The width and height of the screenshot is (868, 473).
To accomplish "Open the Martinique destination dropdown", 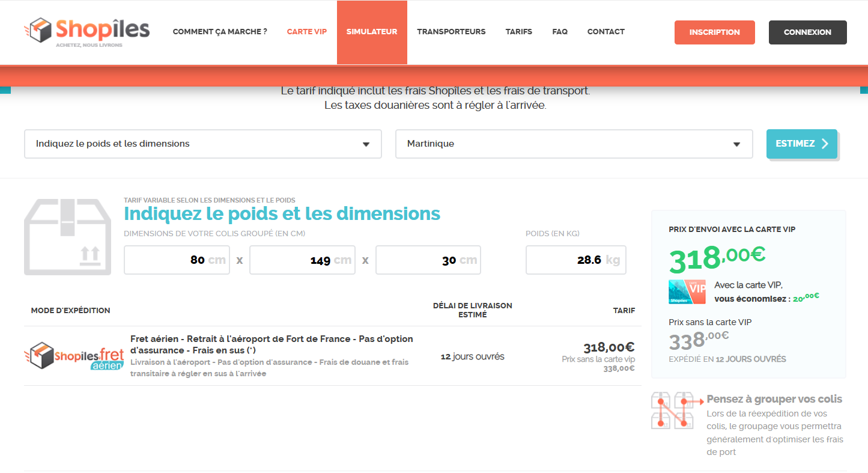I will (574, 144).
